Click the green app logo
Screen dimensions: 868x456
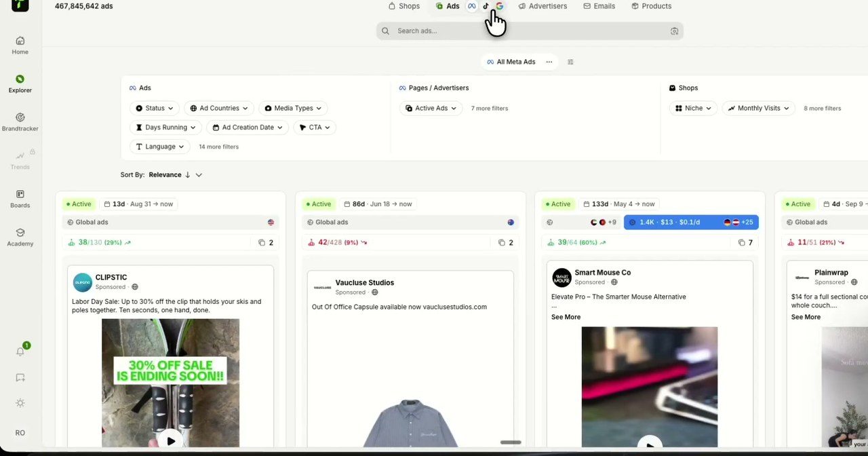tap(20, 4)
